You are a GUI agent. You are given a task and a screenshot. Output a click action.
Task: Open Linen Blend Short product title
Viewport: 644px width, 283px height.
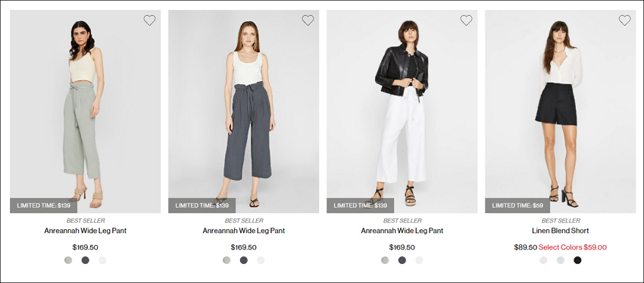coord(560,231)
